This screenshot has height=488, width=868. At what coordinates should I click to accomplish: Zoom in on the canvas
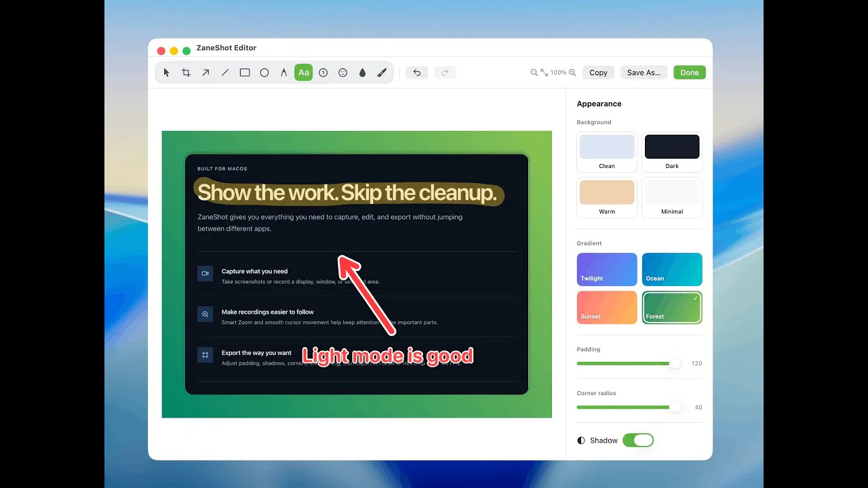point(572,73)
